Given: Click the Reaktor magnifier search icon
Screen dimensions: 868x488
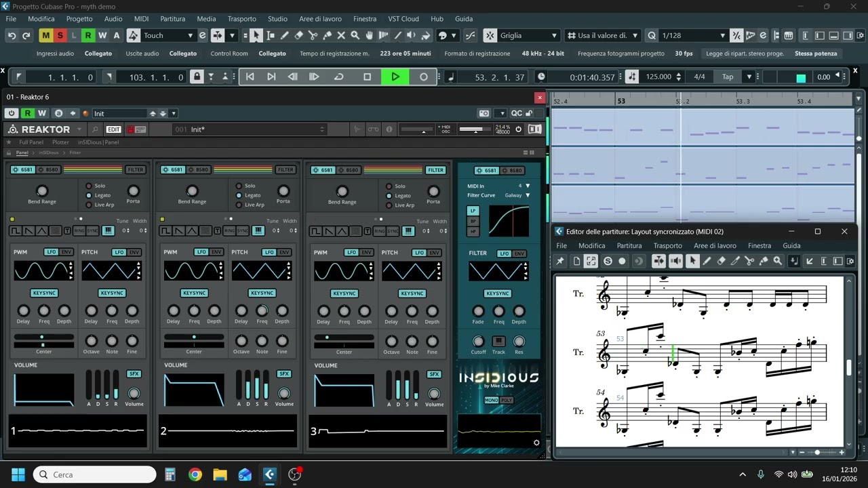Looking at the screenshot, I should [95, 129].
